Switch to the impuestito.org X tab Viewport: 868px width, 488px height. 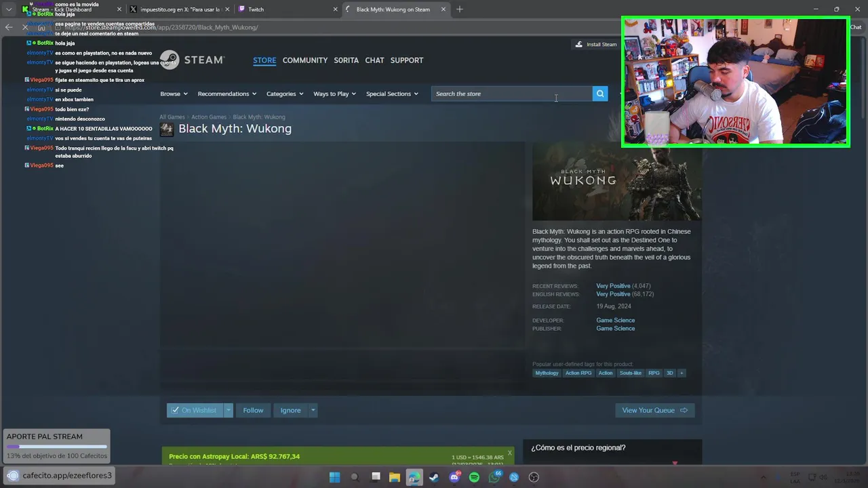(180, 9)
